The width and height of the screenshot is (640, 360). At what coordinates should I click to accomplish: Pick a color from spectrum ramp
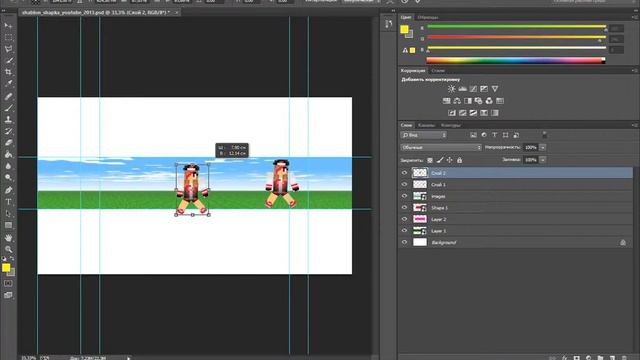pyautogui.click(x=516, y=61)
